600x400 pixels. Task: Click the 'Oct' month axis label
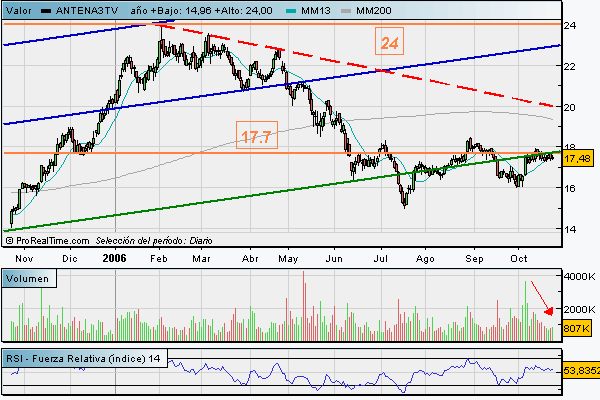pos(519,259)
